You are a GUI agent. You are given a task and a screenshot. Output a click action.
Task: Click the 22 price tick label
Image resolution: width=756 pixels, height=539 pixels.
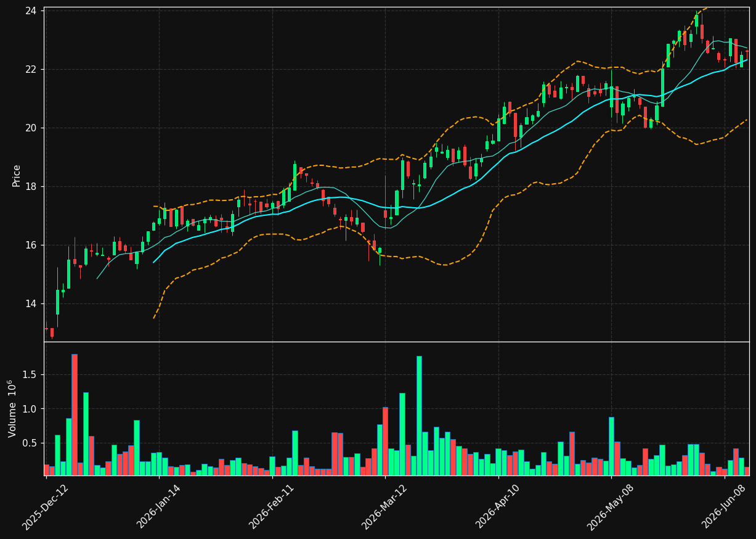30,69
